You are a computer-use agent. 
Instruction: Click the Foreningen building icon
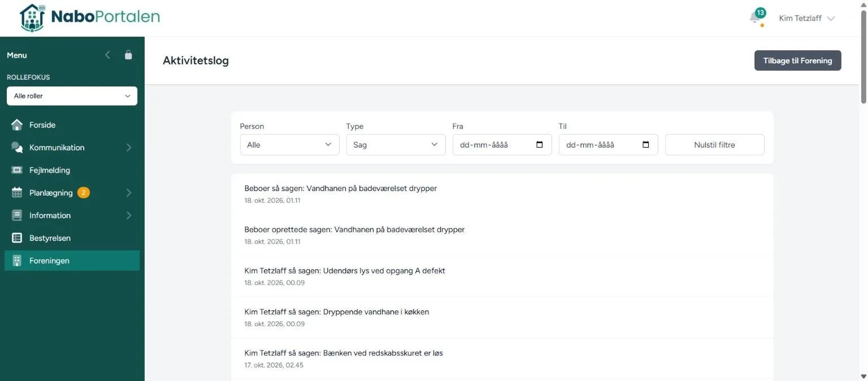(17, 261)
